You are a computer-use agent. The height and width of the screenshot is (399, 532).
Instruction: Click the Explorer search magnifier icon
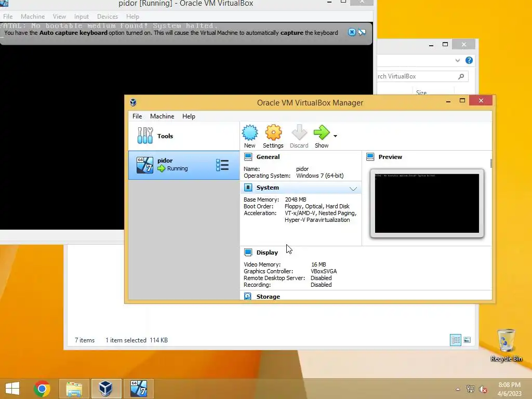461,76
